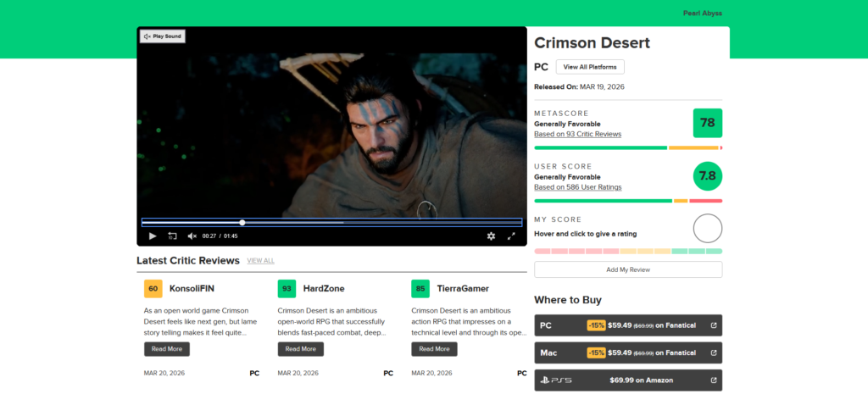Click the video time 00:27 / 01:45

220,236
